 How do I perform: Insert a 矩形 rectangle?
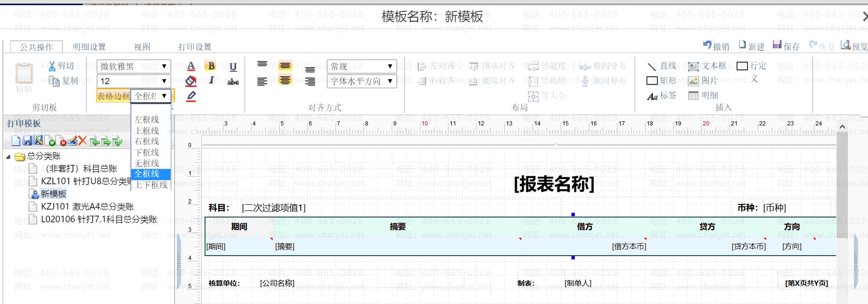(x=662, y=81)
